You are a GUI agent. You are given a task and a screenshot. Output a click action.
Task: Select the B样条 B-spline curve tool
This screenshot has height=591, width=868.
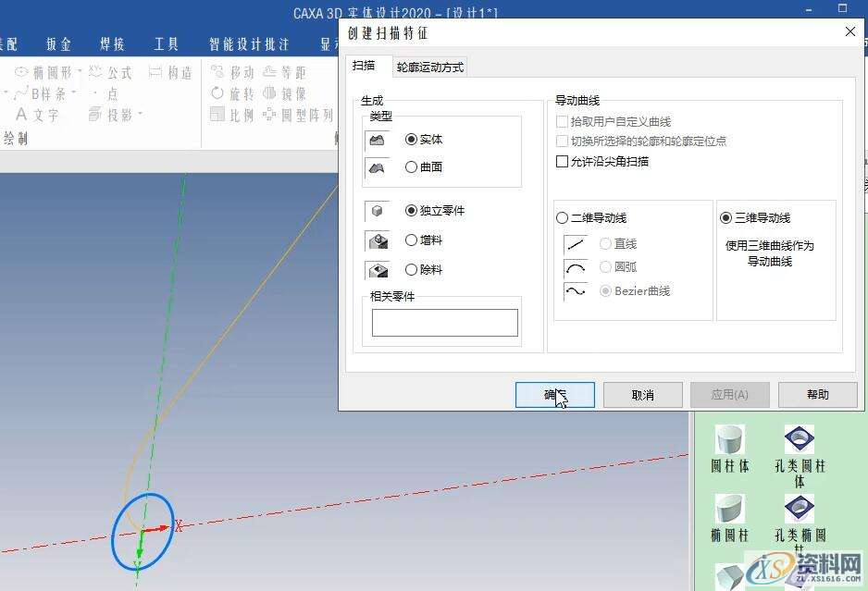coord(48,92)
